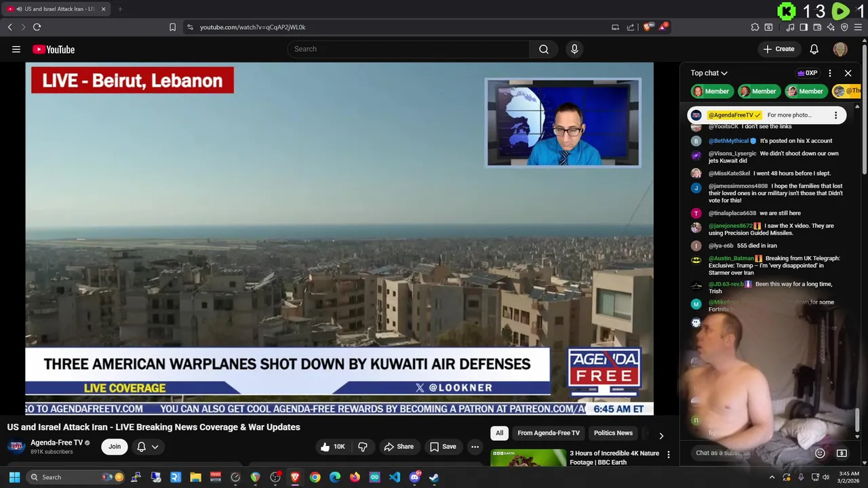868x488 pixels.
Task: Select From Agenda-Free TV chip
Action: 549,433
